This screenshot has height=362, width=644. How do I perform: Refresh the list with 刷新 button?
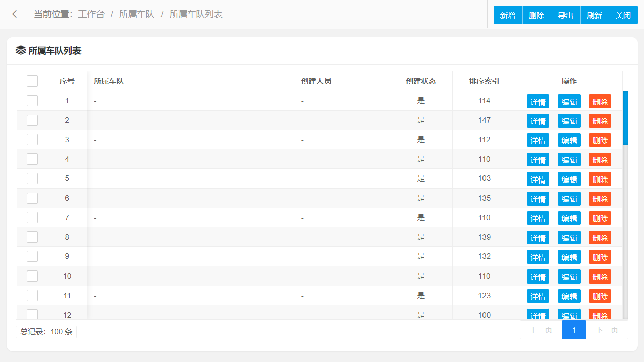pos(595,15)
